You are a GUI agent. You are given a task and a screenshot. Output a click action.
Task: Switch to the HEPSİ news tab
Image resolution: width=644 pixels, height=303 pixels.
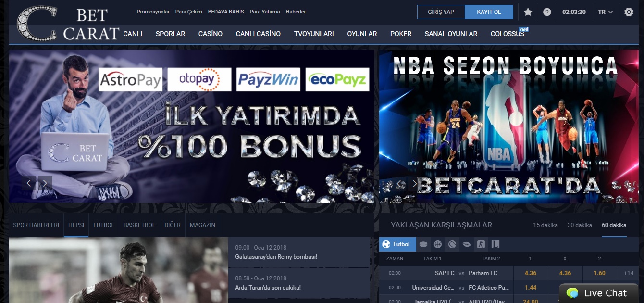click(x=76, y=225)
